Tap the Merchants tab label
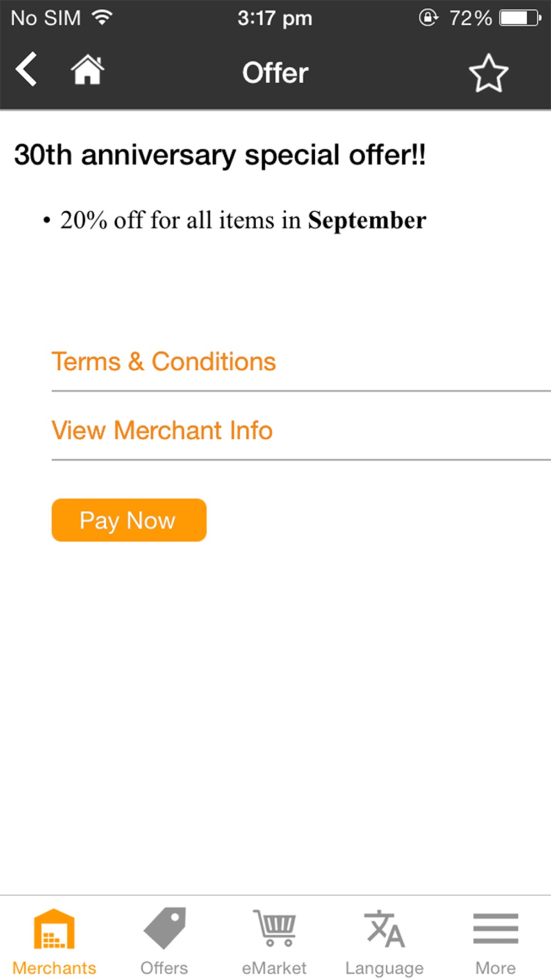The height and width of the screenshot is (980, 551). click(54, 968)
